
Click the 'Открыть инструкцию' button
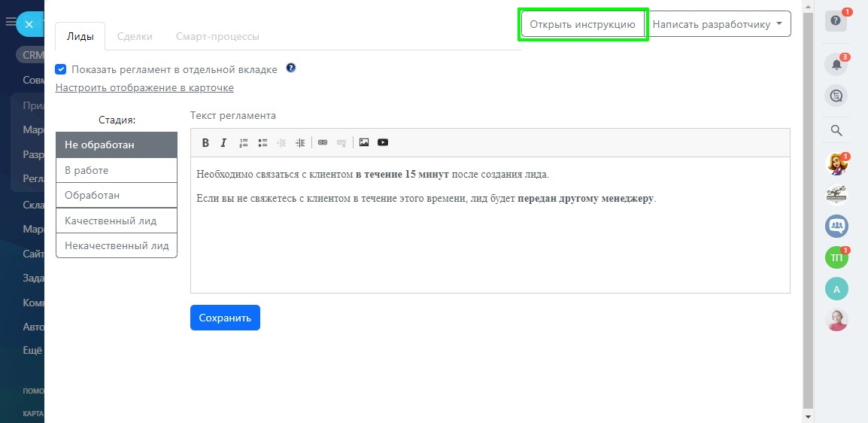583,24
